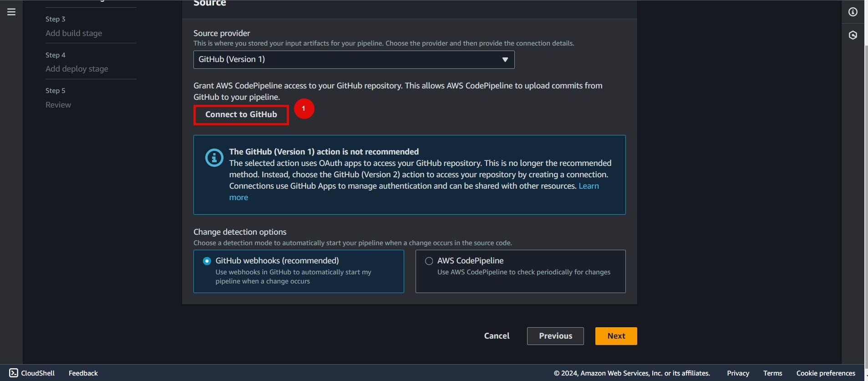Click the Feedback link
Viewport: 868px width, 381px height.
point(83,373)
